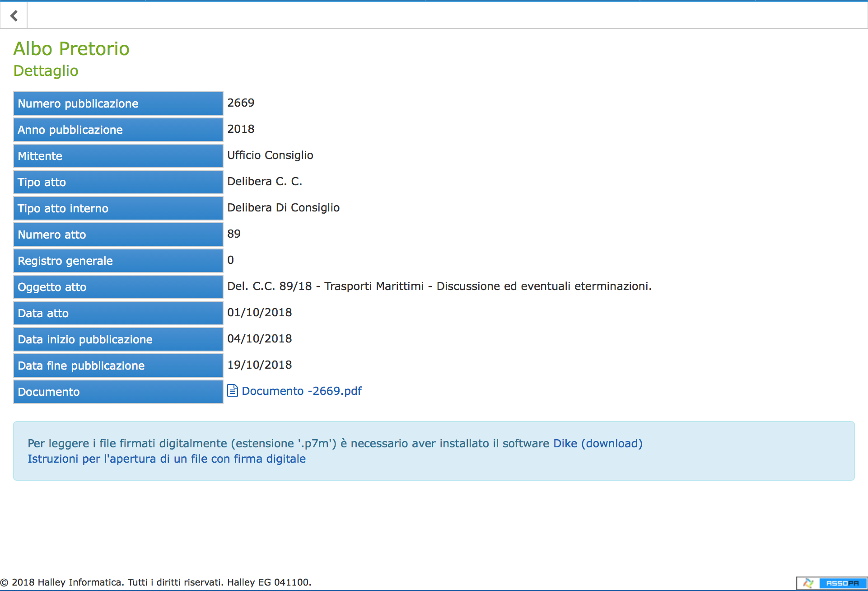
Task: Click the date value 19/10/2018
Action: tap(260, 365)
